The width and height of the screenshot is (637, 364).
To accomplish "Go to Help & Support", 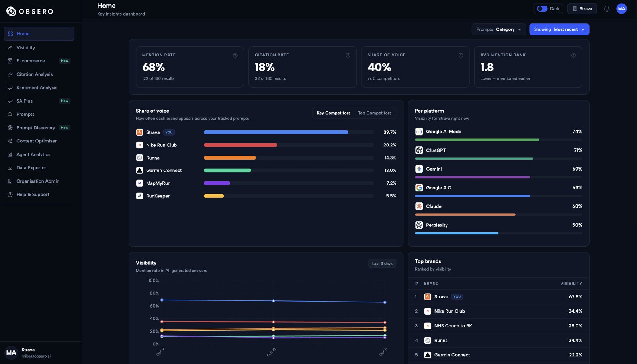I will pos(39,195).
